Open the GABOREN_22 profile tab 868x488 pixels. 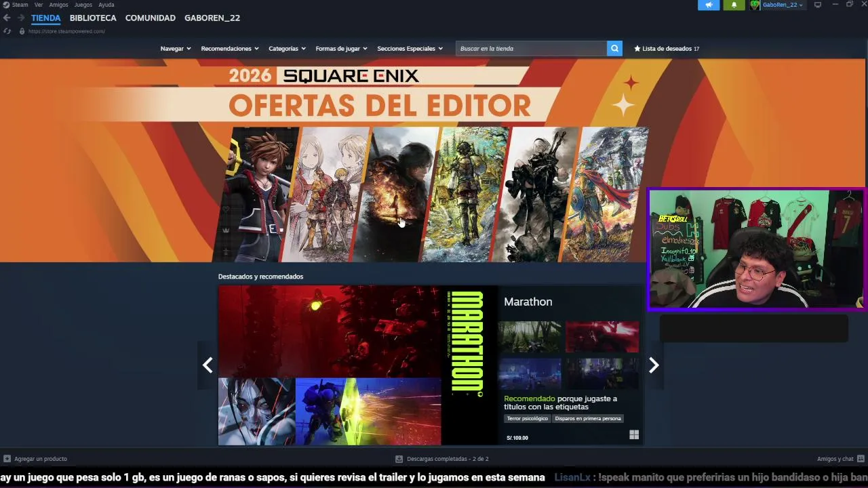212,18
